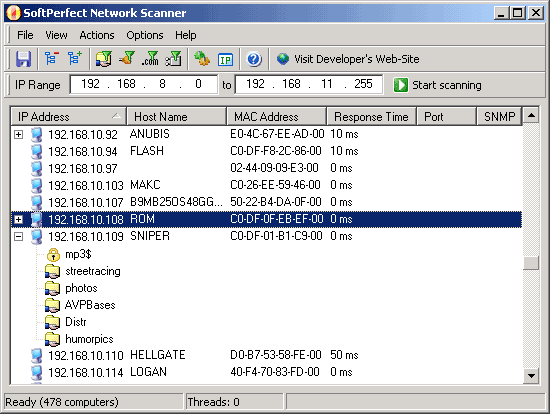Click the Distr shared folder icon
Image resolution: width=550 pixels, height=414 pixels.
click(53, 322)
